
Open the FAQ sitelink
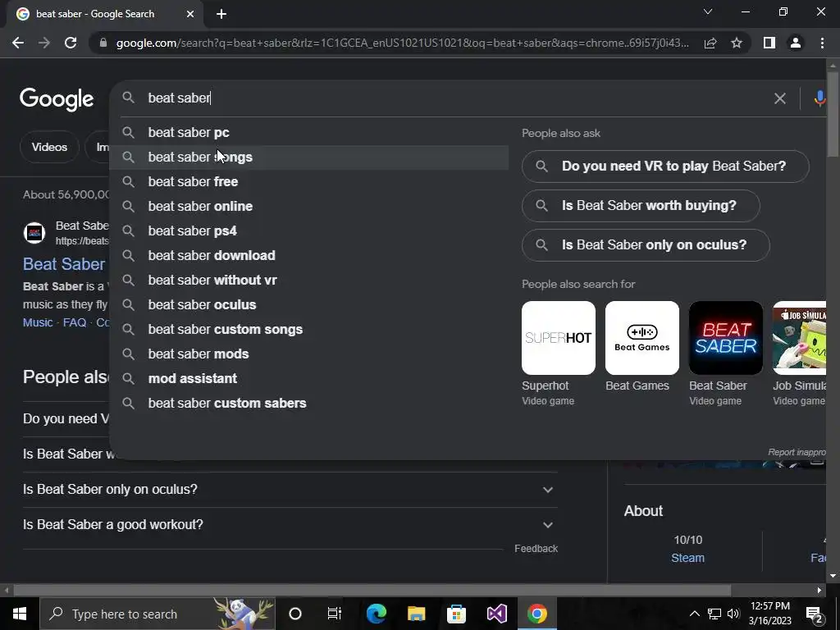pos(75,322)
